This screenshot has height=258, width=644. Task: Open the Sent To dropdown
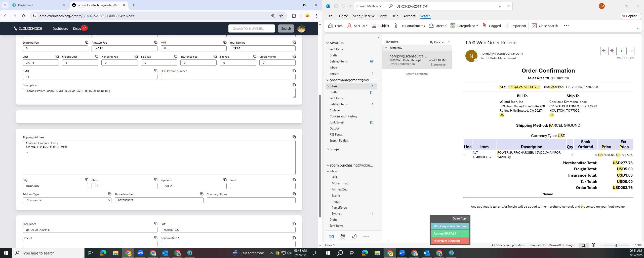357,26
